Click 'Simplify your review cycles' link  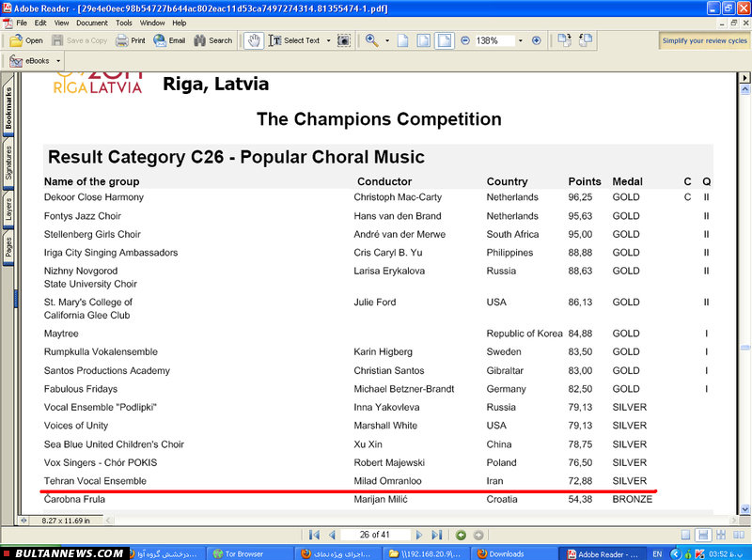(704, 40)
